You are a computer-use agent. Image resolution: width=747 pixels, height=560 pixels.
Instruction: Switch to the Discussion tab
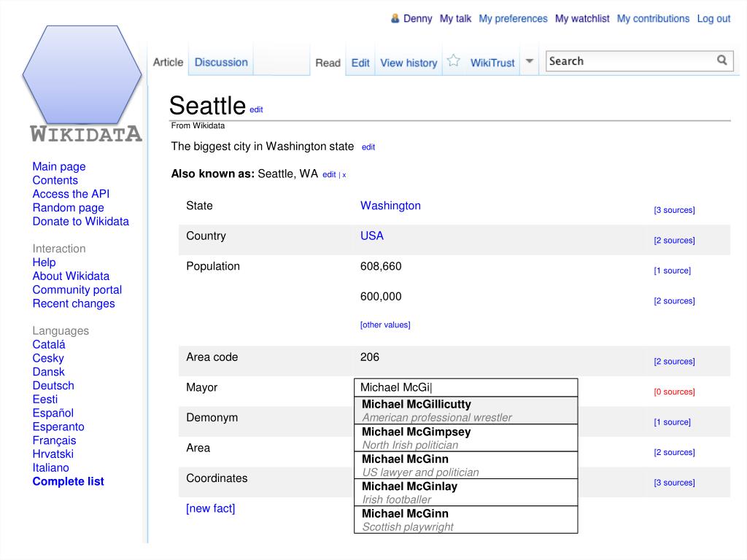221,63
